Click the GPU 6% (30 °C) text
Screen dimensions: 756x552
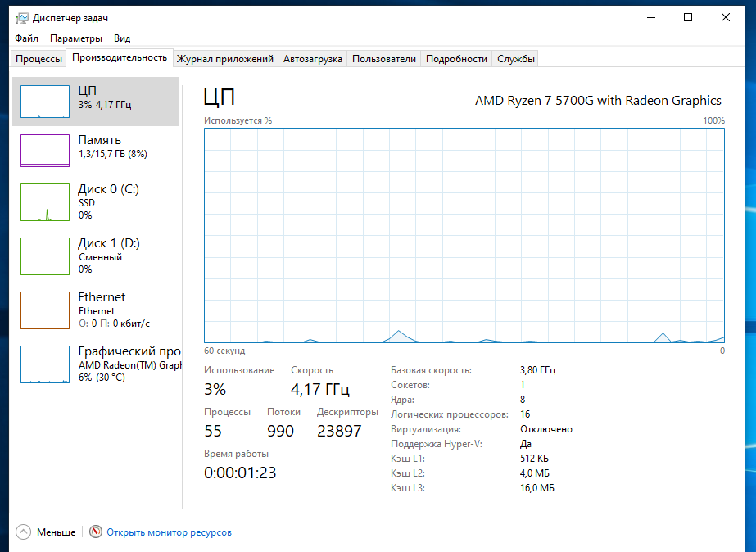[102, 378]
